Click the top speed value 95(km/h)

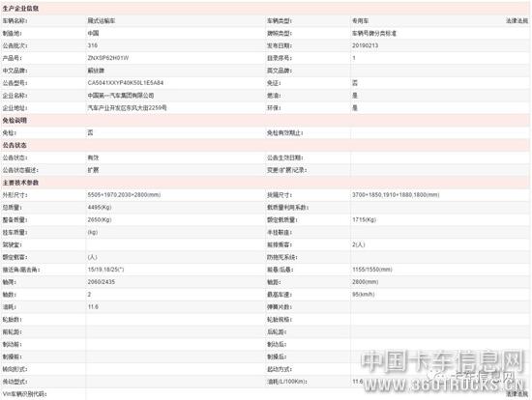click(x=364, y=295)
